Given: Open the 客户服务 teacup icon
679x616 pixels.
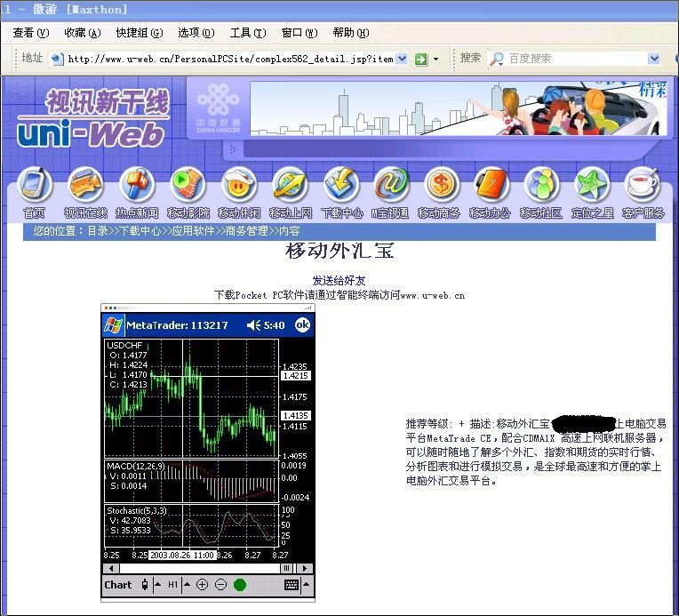Looking at the screenshot, I should (643, 185).
